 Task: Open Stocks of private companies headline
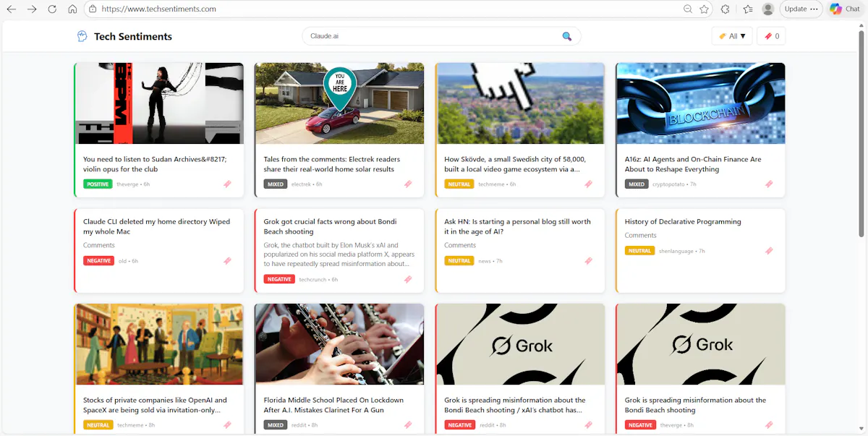(155, 405)
